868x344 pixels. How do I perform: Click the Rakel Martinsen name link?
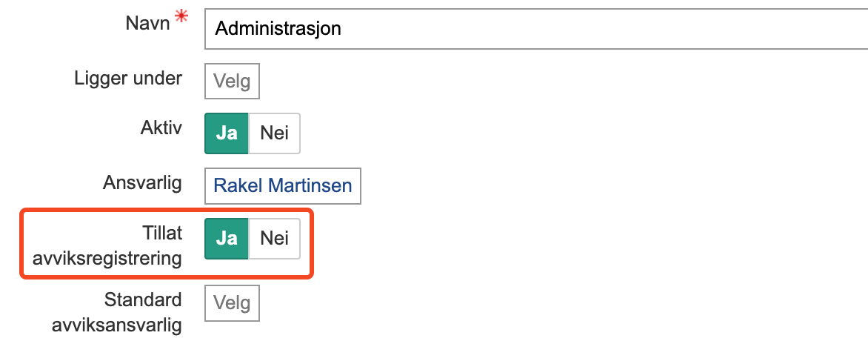point(282,185)
